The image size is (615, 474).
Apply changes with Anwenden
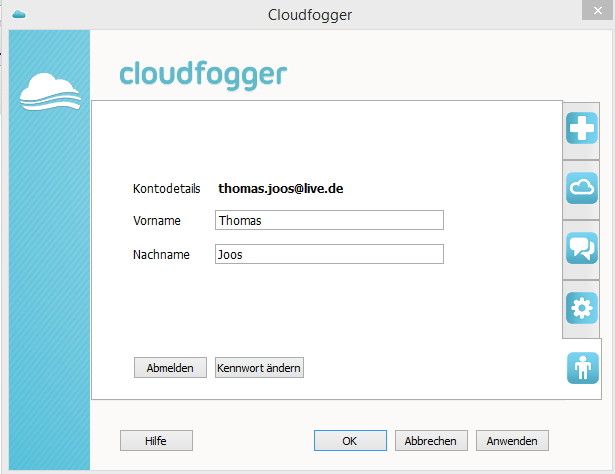click(x=512, y=441)
